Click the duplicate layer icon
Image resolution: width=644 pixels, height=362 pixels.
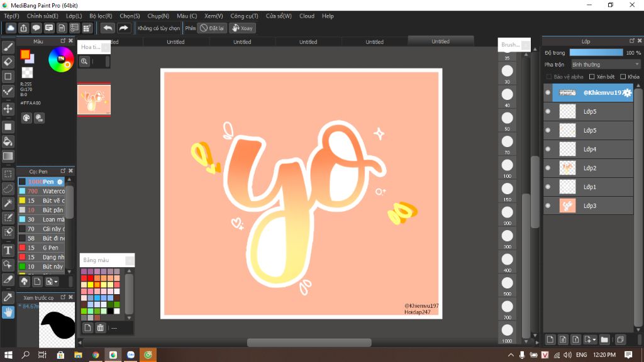pos(620,339)
